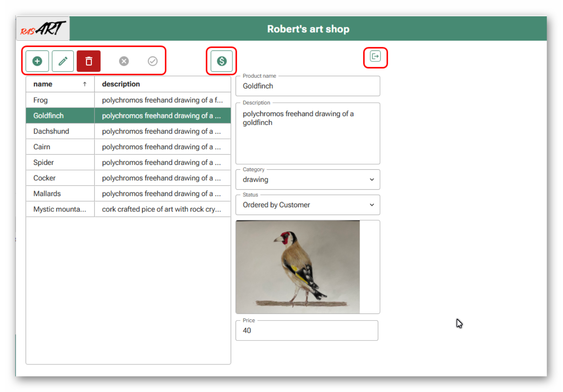Toggle the ascending sort arrow in the name column
Screen dimensions: 563x392
[x=84, y=84]
